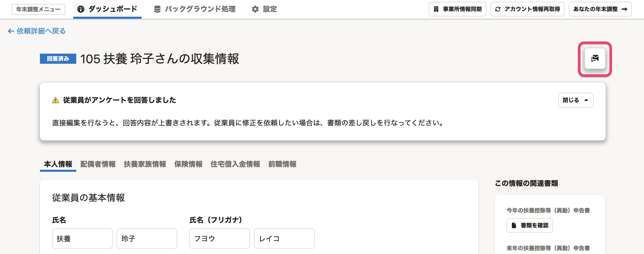Select the 住宅借入金情報 tab
This screenshot has height=254, width=644.
235,164
